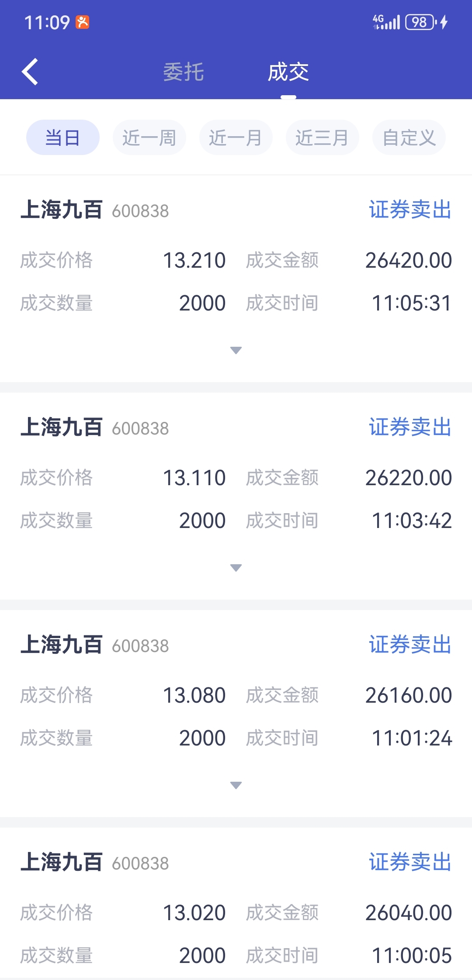Viewport: 472px width, 980px height.
Task: Select the 当日 date filter
Action: pyautogui.click(x=63, y=138)
